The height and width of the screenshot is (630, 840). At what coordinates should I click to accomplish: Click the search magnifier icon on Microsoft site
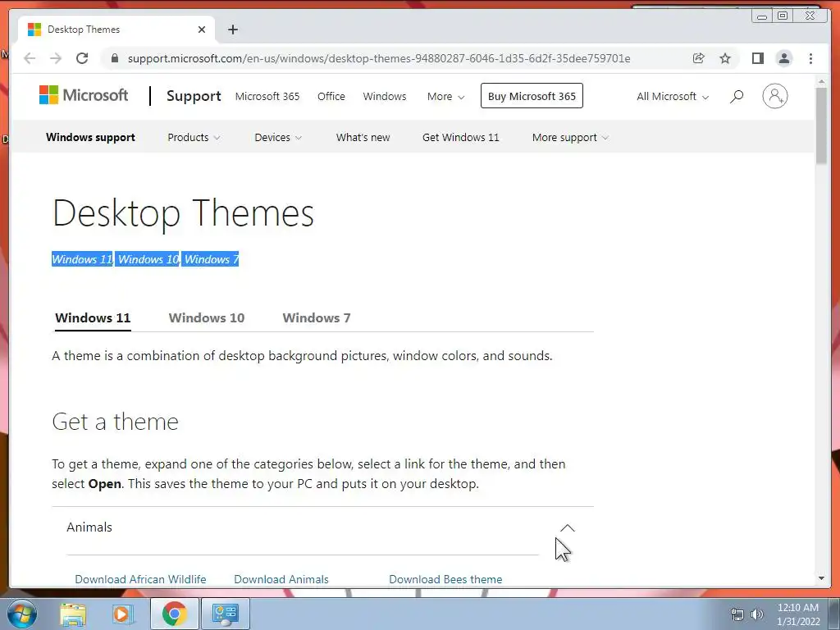click(x=737, y=97)
